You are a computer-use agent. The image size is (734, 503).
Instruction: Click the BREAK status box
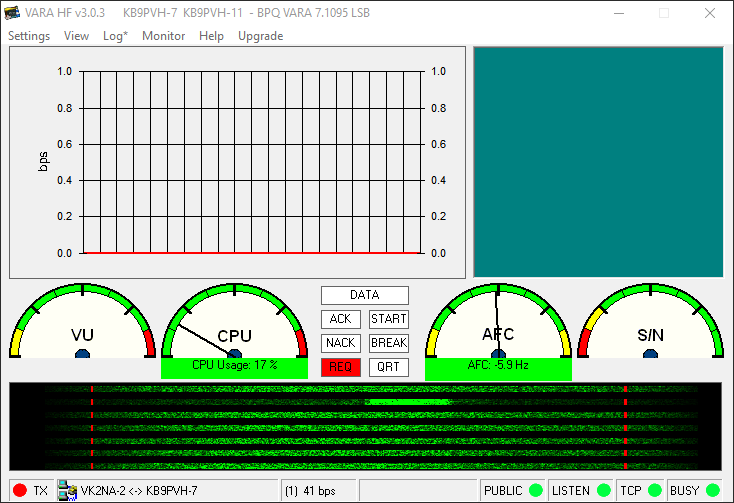[388, 343]
